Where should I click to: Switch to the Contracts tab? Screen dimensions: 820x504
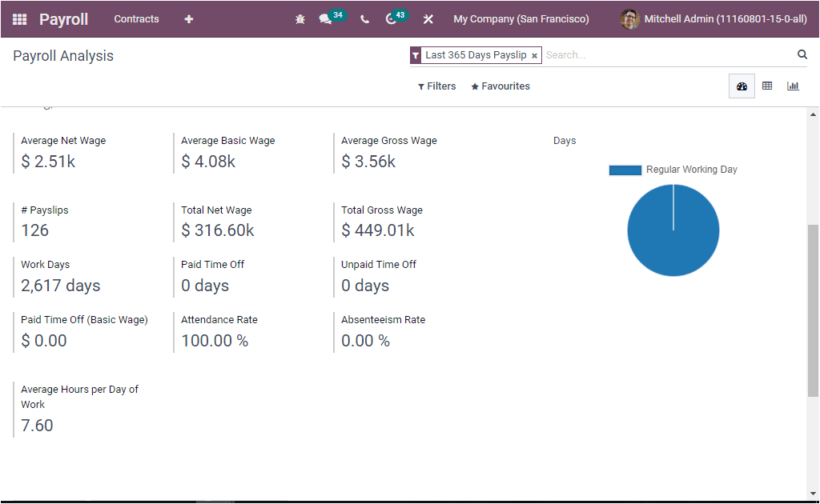click(x=136, y=18)
